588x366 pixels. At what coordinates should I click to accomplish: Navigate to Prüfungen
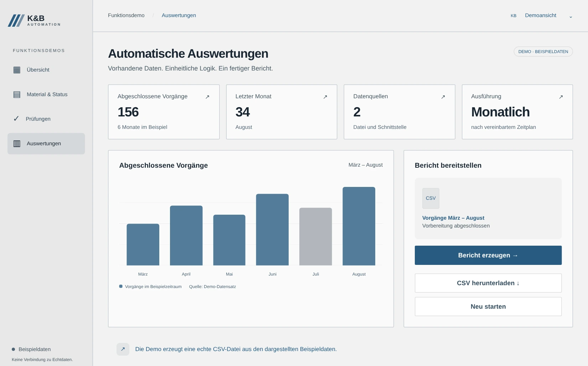46,119
